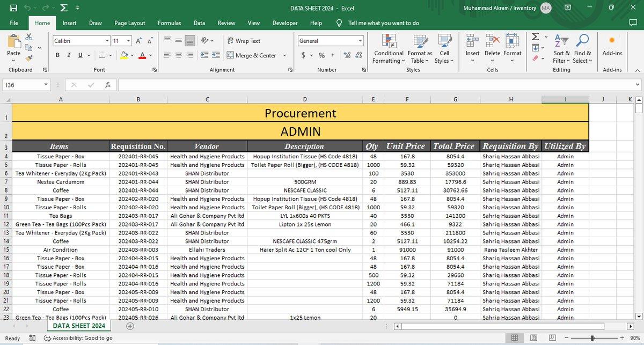Open Find & Select magnifier
Screen dimensions: 644x345
582,49
